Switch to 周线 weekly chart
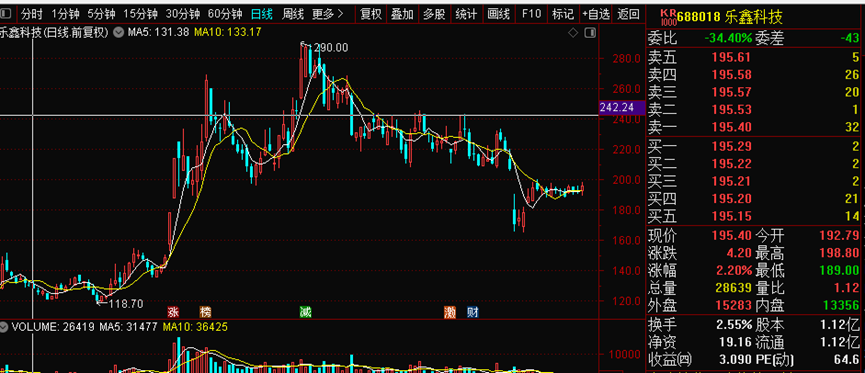Image resolution: width=865 pixels, height=373 pixels. (x=292, y=14)
